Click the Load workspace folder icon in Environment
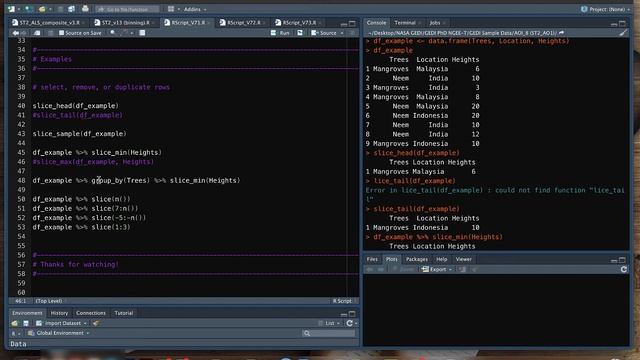Image resolution: width=640 pixels, height=360 pixels. pyautogui.click(x=15, y=323)
